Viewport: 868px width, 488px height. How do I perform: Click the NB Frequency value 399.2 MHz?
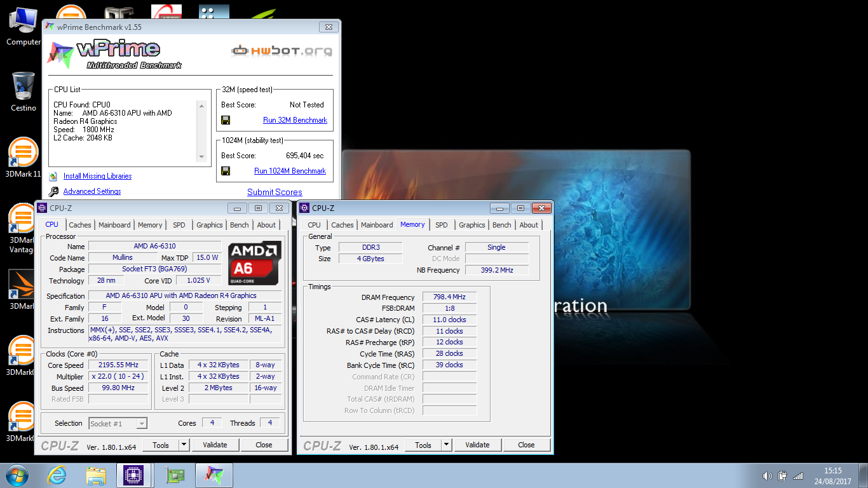click(x=496, y=270)
